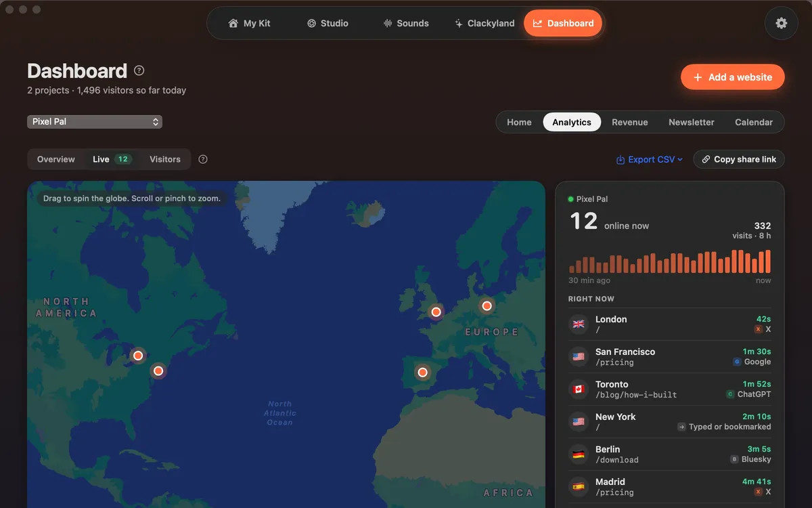812x508 pixels.
Task: Open the My Kit tab
Action: (x=250, y=23)
